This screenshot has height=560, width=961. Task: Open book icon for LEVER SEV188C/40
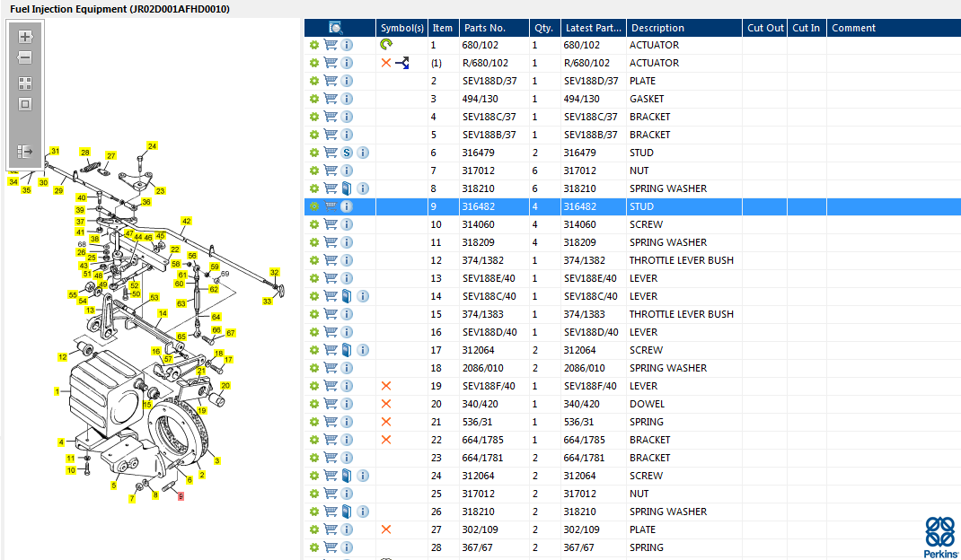(347, 296)
